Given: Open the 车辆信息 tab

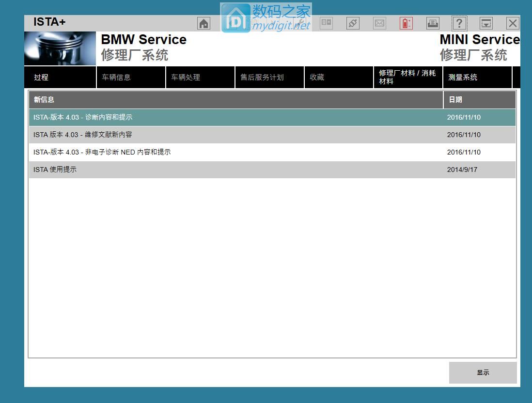Looking at the screenshot, I should 131,77.
